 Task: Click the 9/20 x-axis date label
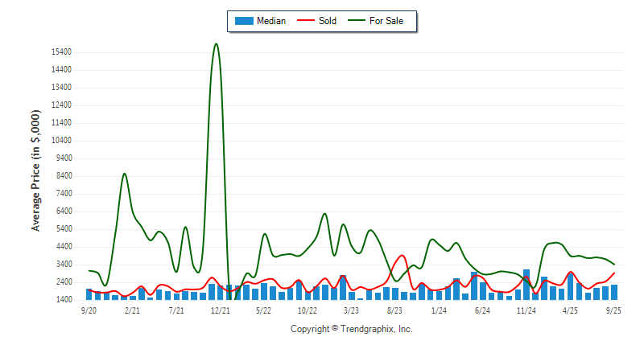click(x=89, y=310)
